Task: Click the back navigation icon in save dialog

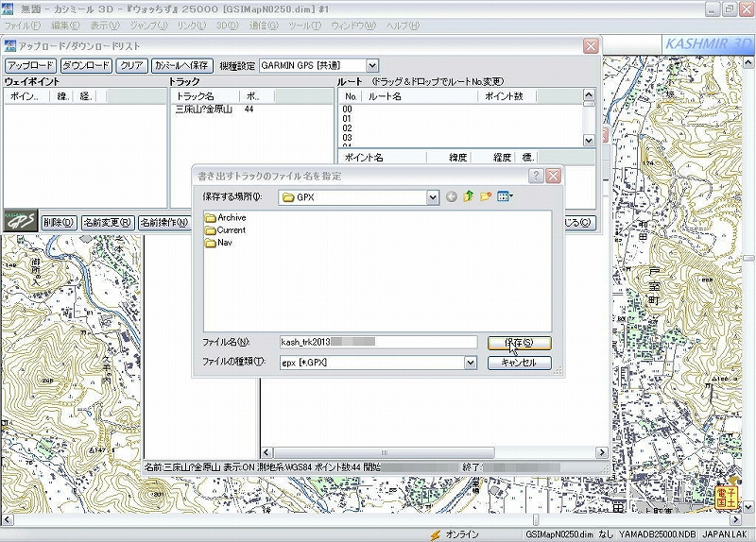Action: tap(452, 196)
